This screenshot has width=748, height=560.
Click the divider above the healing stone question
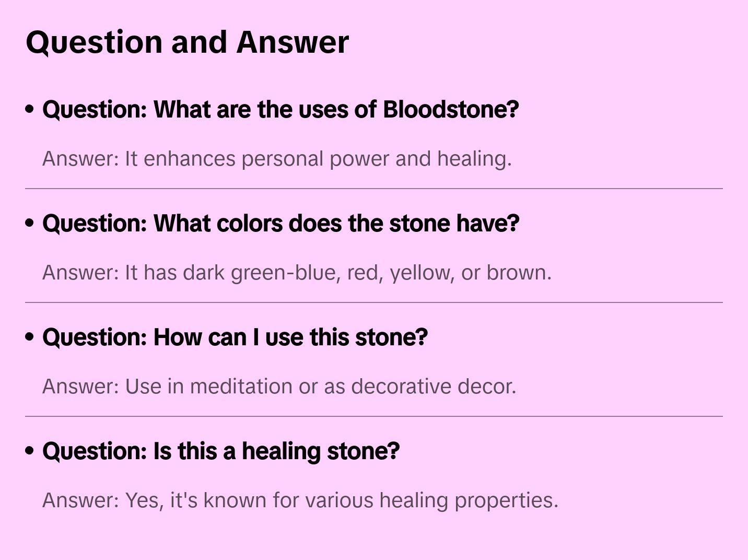pyautogui.click(x=374, y=416)
